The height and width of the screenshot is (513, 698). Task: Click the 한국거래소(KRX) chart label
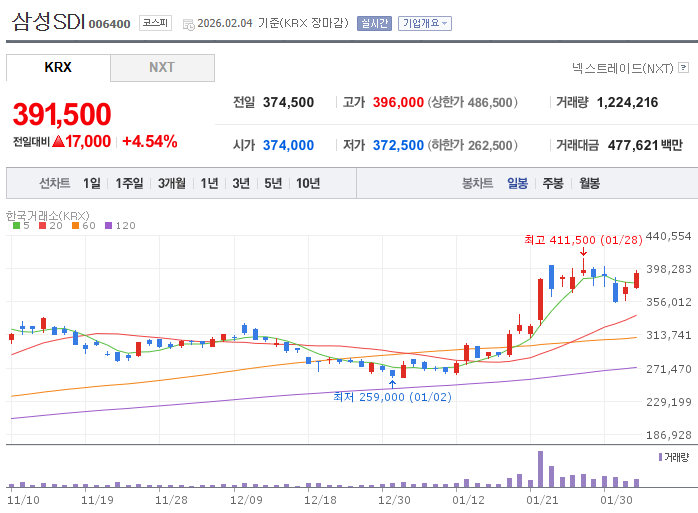tap(48, 216)
